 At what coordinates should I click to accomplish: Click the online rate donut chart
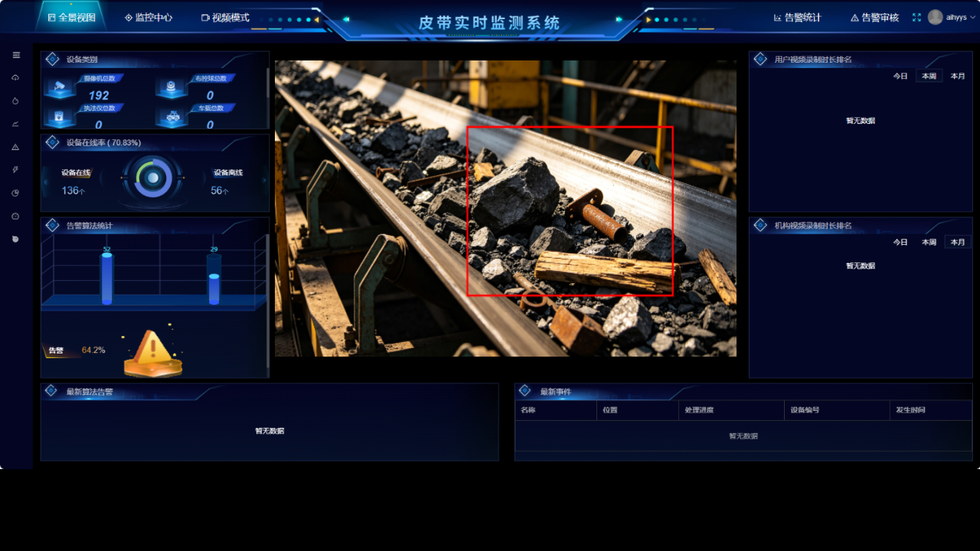[x=153, y=178]
